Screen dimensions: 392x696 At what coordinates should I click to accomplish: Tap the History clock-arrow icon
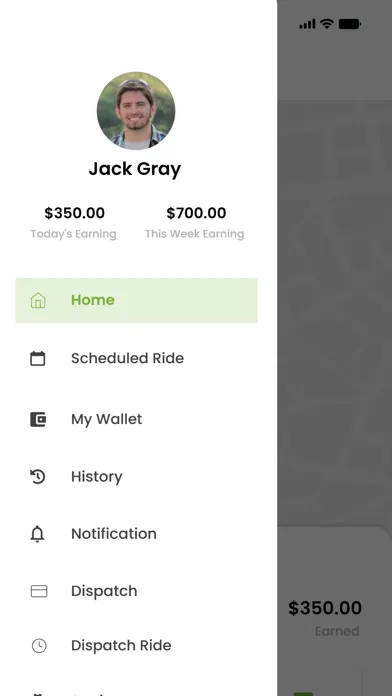pyautogui.click(x=38, y=477)
